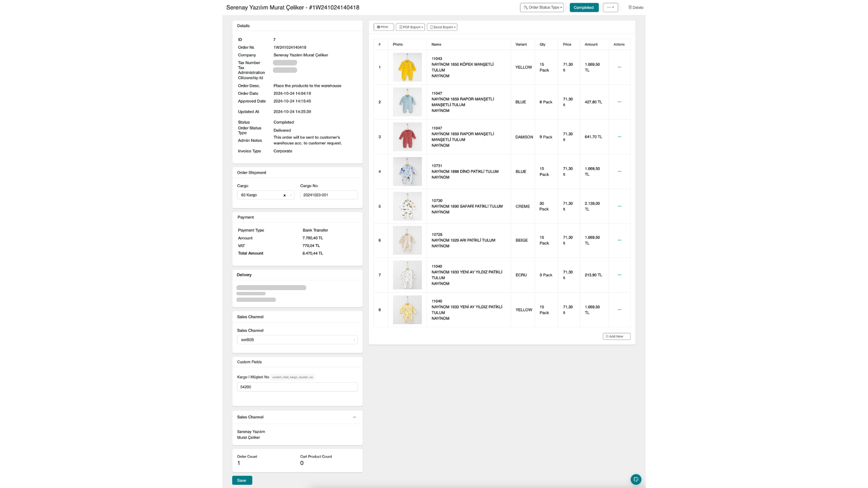868x488 pixels.
Task: Click arrow icon in Sales Channel customer card
Action: tap(354, 417)
